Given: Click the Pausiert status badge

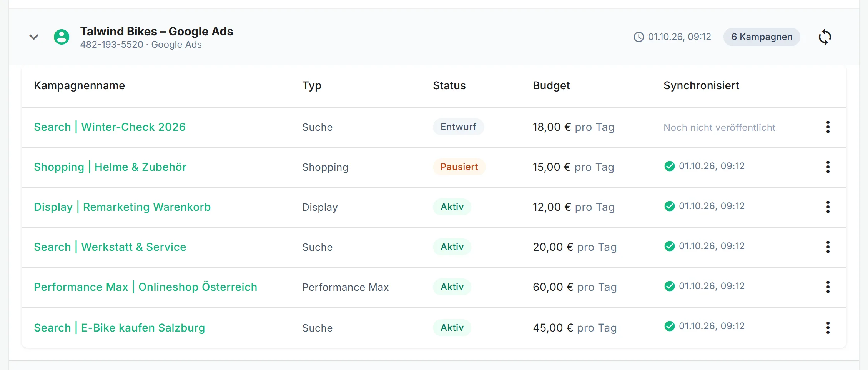Looking at the screenshot, I should 459,167.
